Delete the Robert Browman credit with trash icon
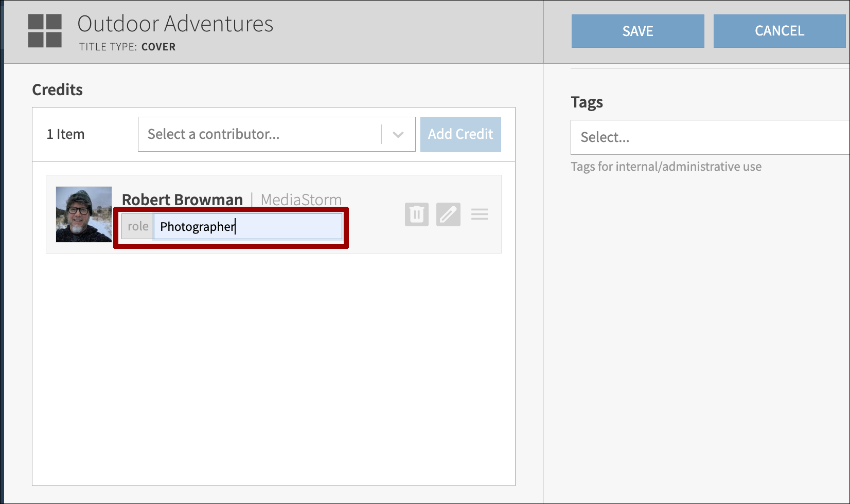 pos(416,214)
